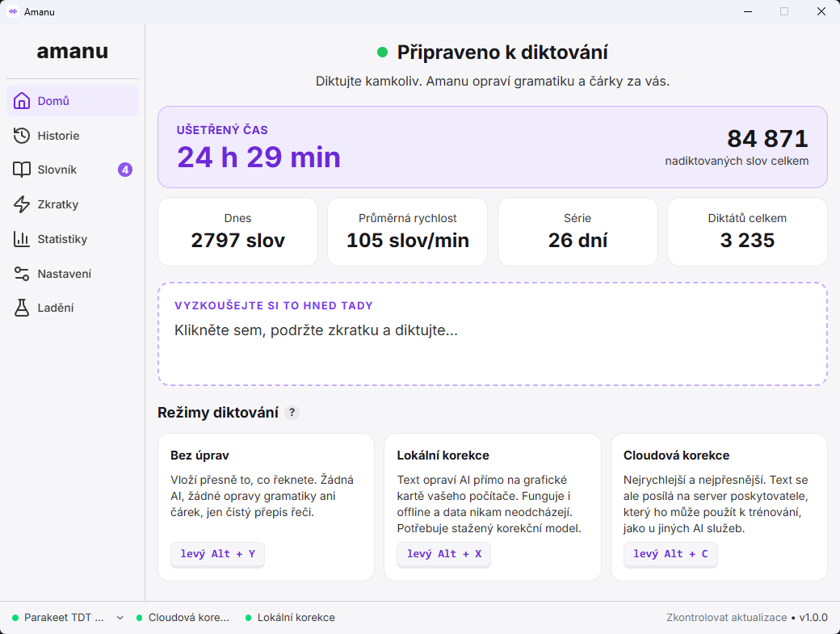Click the Nastavení sliders icon

click(x=22, y=274)
